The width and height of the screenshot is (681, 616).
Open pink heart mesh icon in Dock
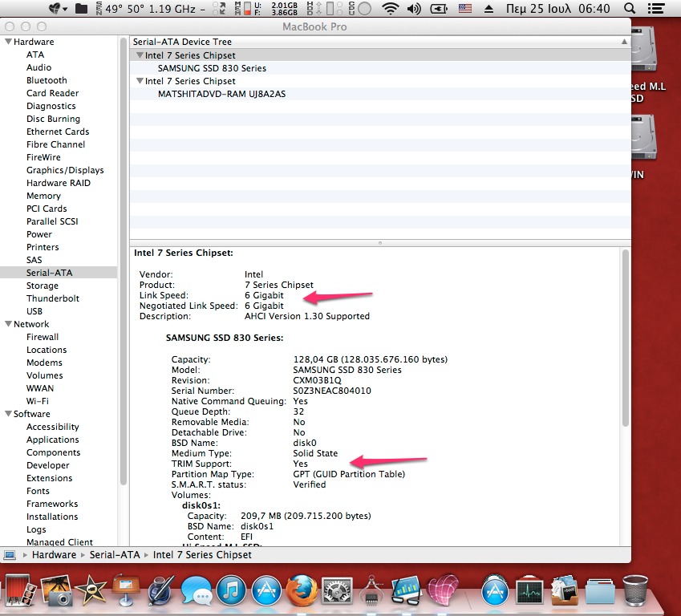tap(442, 590)
